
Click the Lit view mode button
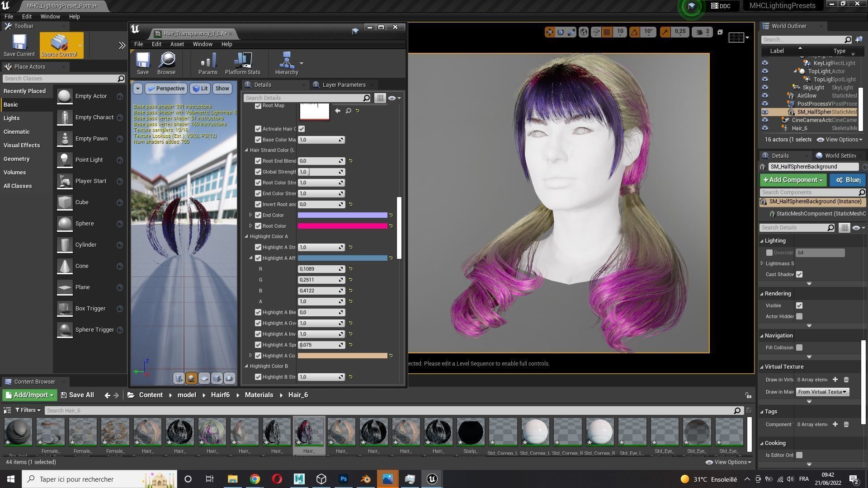pyautogui.click(x=200, y=89)
